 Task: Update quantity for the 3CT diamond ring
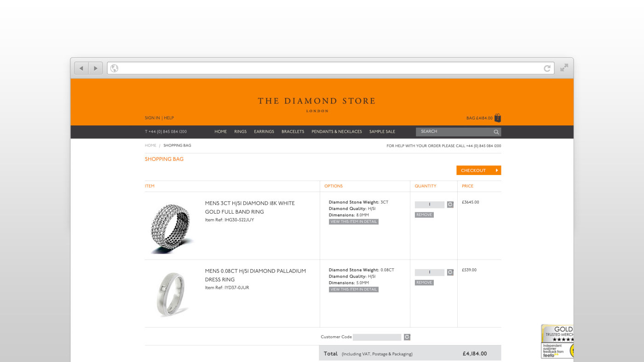450,204
